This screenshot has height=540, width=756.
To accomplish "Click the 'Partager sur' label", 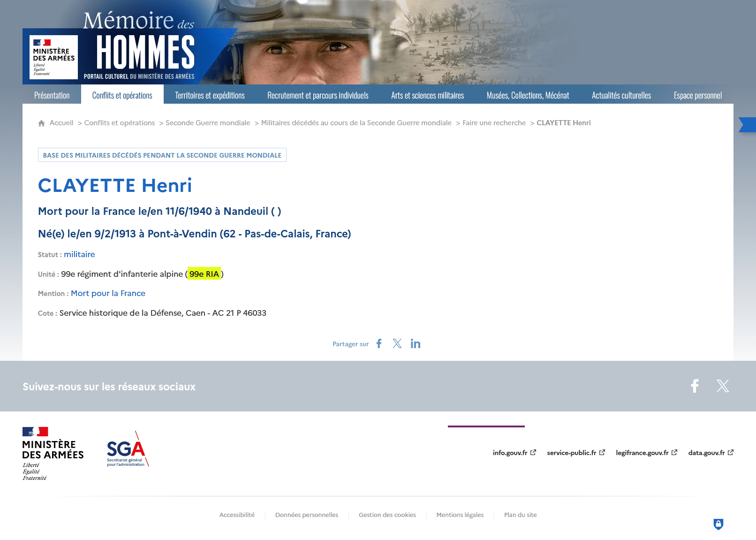I will coord(350,344).
